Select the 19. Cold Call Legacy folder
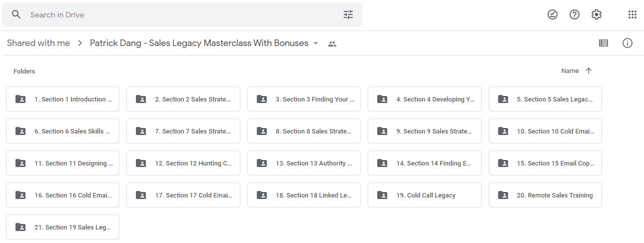This screenshot has width=644, height=243. point(425,195)
